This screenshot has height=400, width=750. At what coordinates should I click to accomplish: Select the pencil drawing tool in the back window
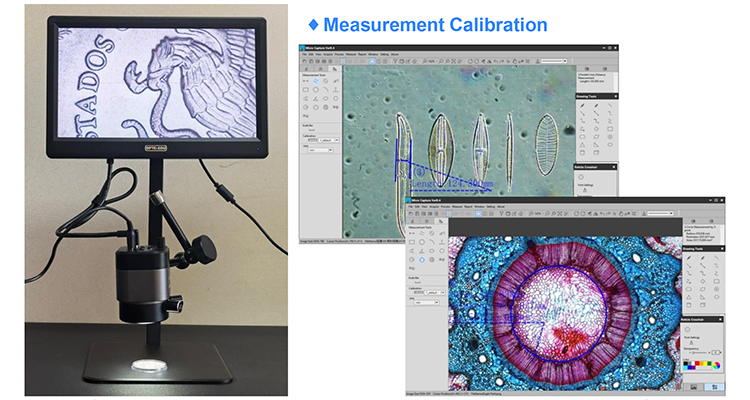pos(583,105)
